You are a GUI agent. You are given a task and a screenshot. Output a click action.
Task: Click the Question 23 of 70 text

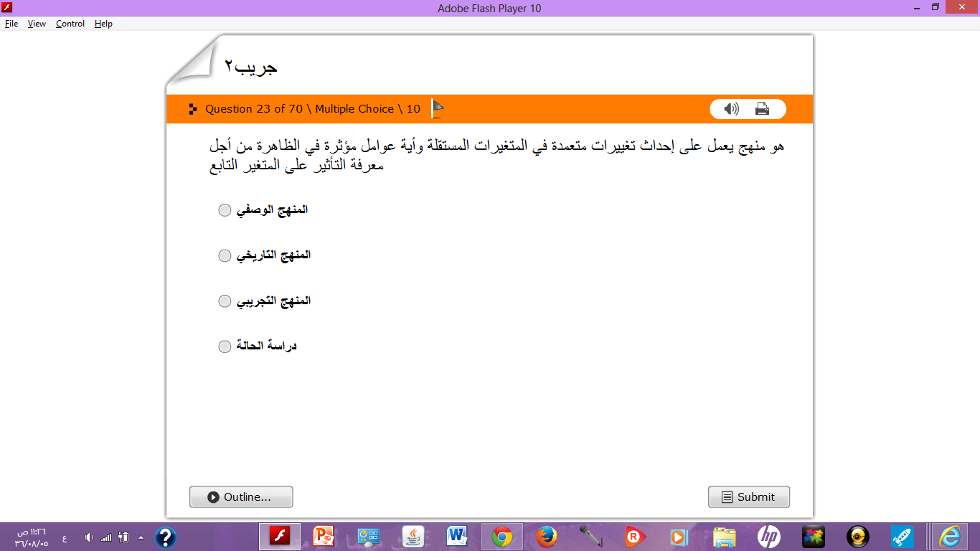click(x=254, y=109)
